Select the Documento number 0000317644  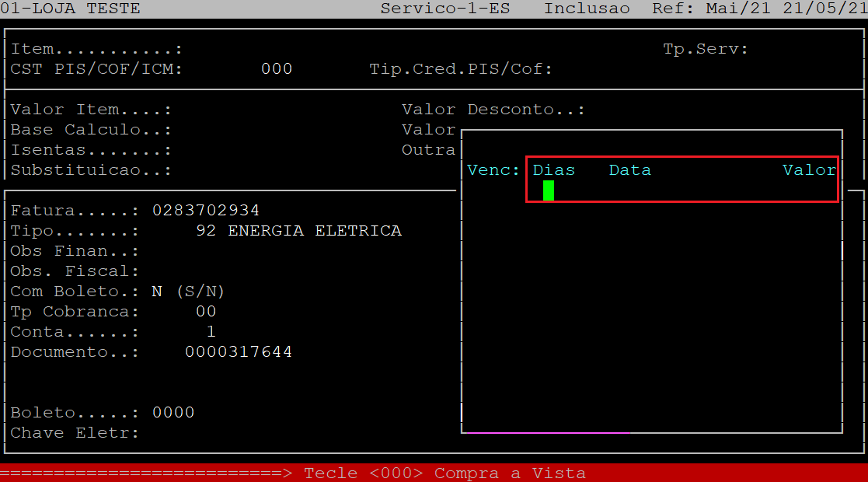click(x=239, y=352)
